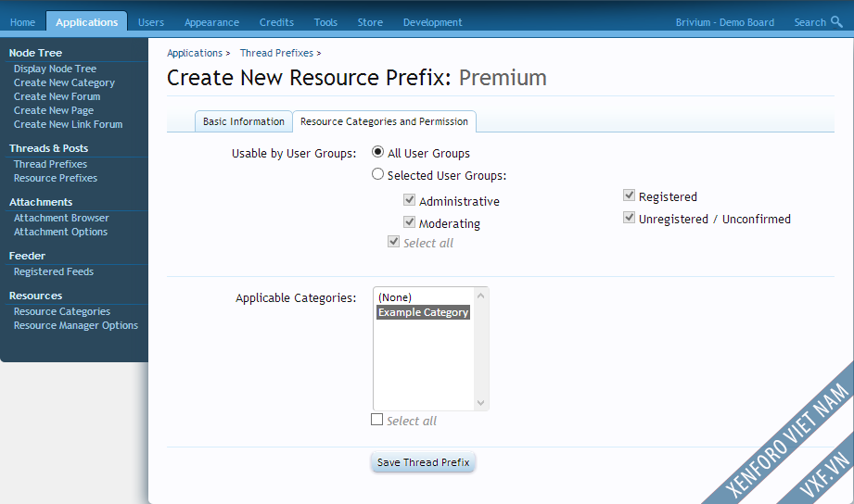Select Resource Categories and Permission tab
This screenshot has width=854, height=504.
pos(384,121)
